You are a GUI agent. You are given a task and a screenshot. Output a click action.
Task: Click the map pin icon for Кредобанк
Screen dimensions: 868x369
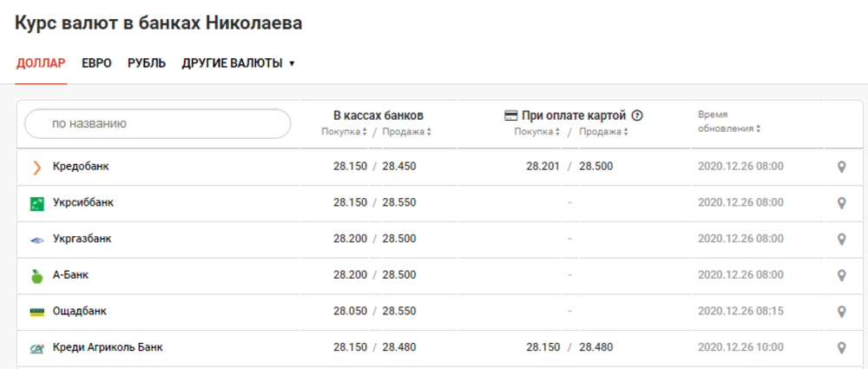pos(841,167)
